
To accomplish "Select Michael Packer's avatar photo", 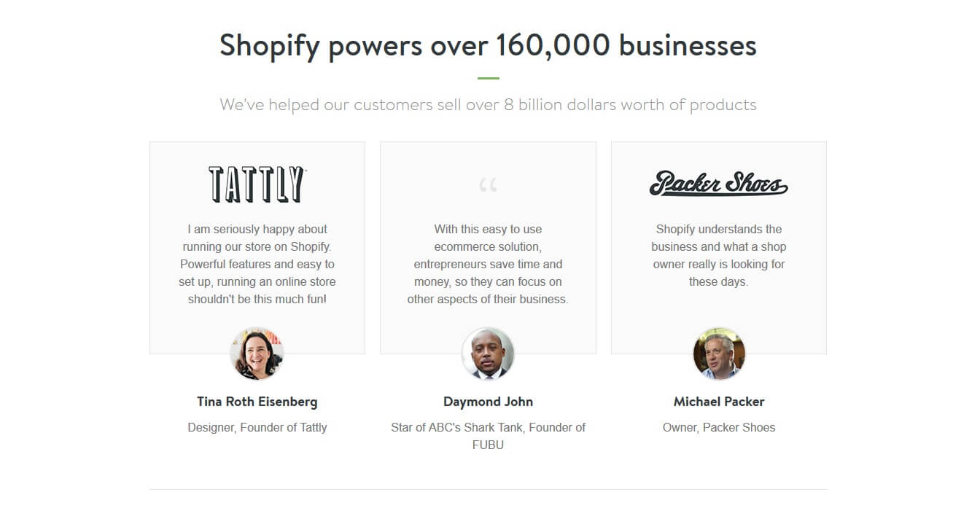I will 719,354.
